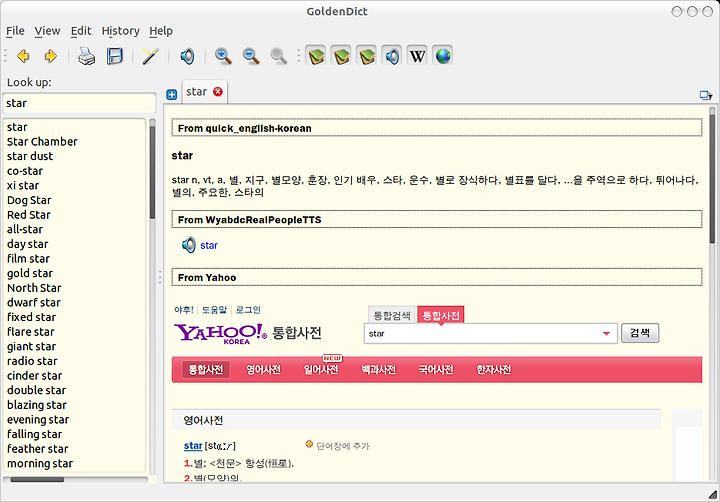Open the Yahoo search box red dropdown arrow
The height and width of the screenshot is (502, 720).
606,334
